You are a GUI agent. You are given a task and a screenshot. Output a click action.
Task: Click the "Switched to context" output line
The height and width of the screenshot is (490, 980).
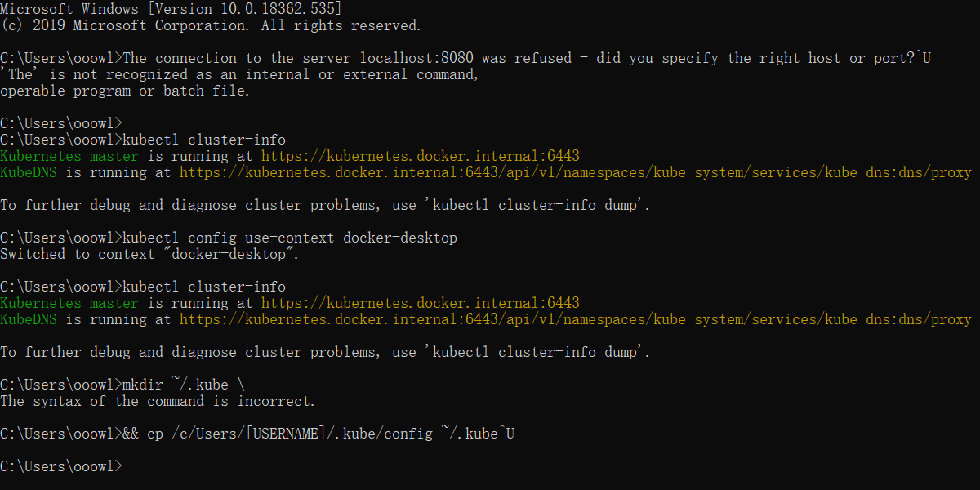[150, 254]
